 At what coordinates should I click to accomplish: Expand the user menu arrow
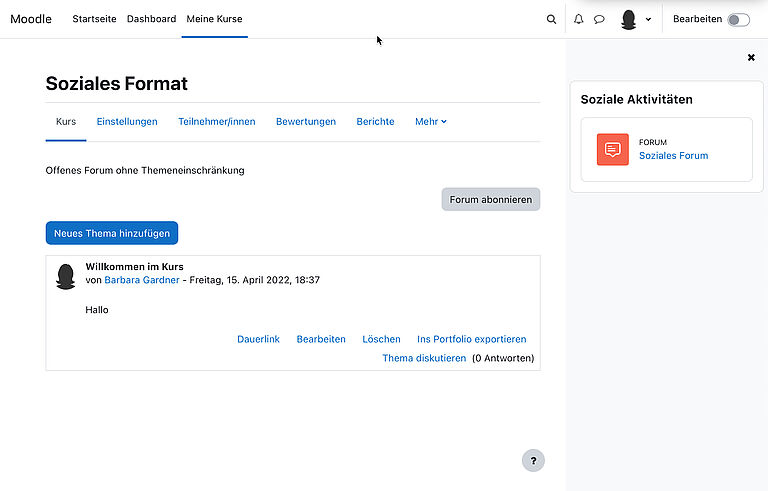click(x=648, y=19)
